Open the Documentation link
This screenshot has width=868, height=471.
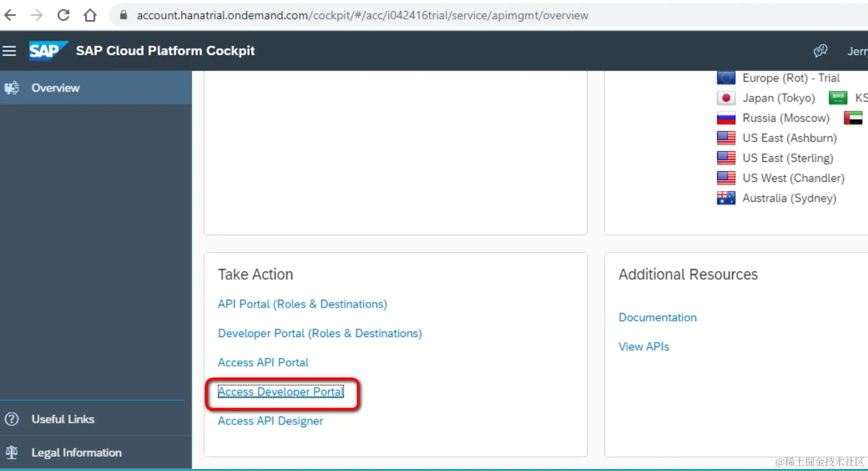pyautogui.click(x=658, y=318)
